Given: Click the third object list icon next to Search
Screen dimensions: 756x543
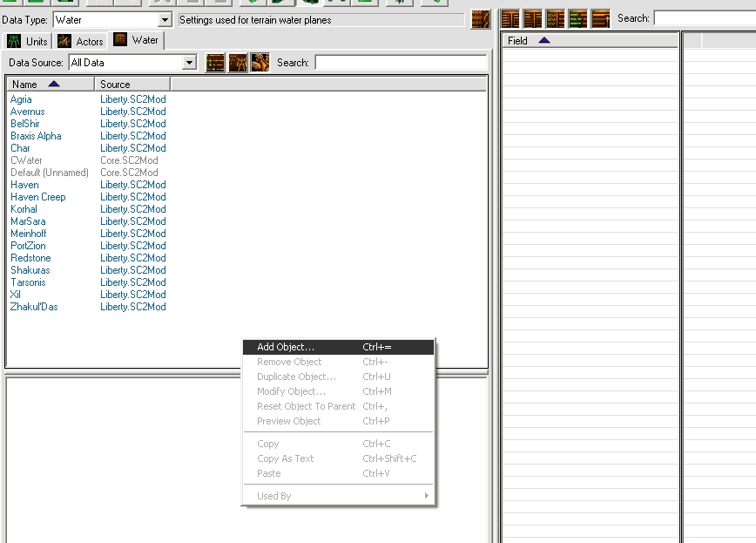Looking at the screenshot, I should (260, 63).
